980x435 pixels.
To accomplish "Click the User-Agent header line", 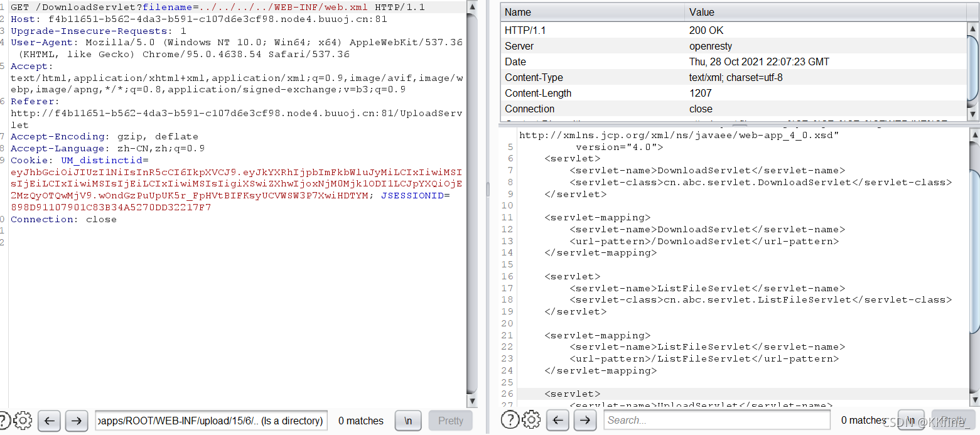I will pyautogui.click(x=236, y=48).
